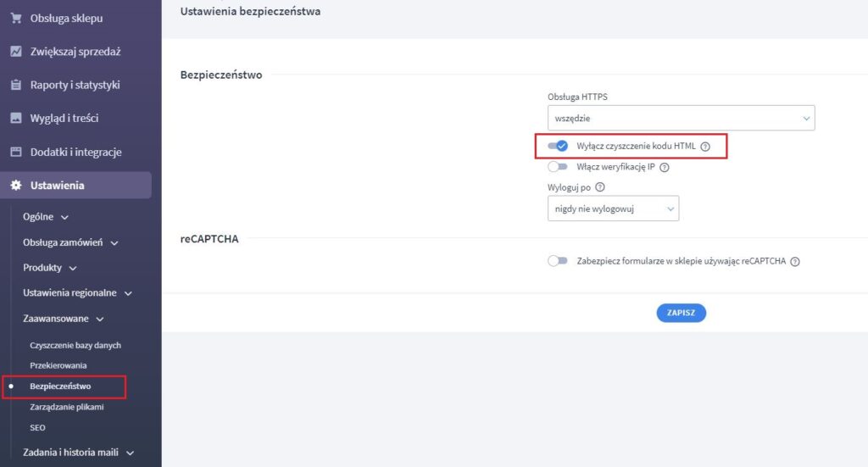The width and height of the screenshot is (868, 467).
Task: Enable the Włącz weryfikację IP switch
Action: (x=558, y=167)
